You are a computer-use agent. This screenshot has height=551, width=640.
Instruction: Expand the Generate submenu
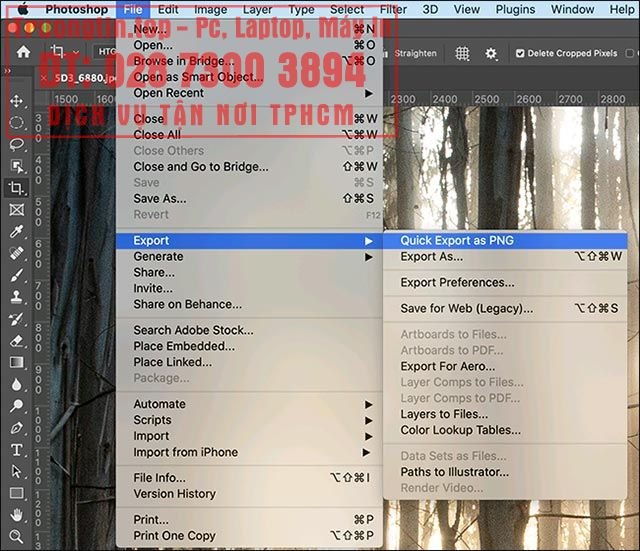tap(249, 257)
